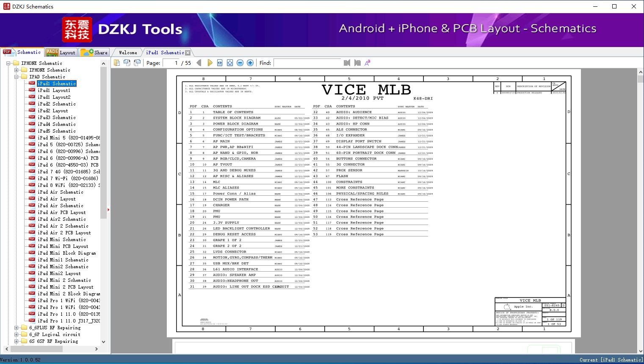The image size is (644, 364).
Task: Click the copy document icon in viewer toolbar
Action: (x=117, y=63)
